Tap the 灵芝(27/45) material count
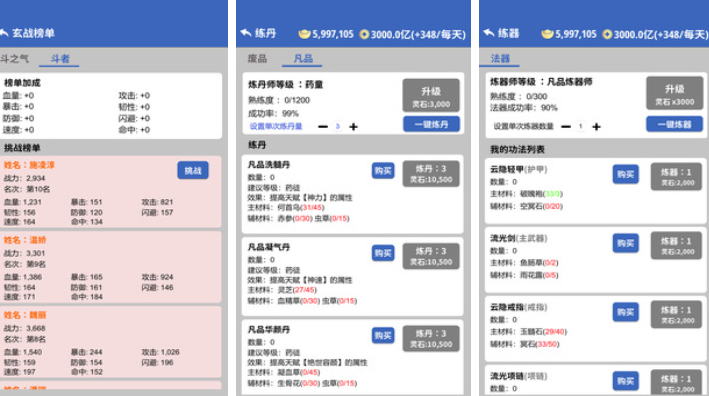Image resolution: width=709 pixels, height=396 pixels. pos(297,290)
